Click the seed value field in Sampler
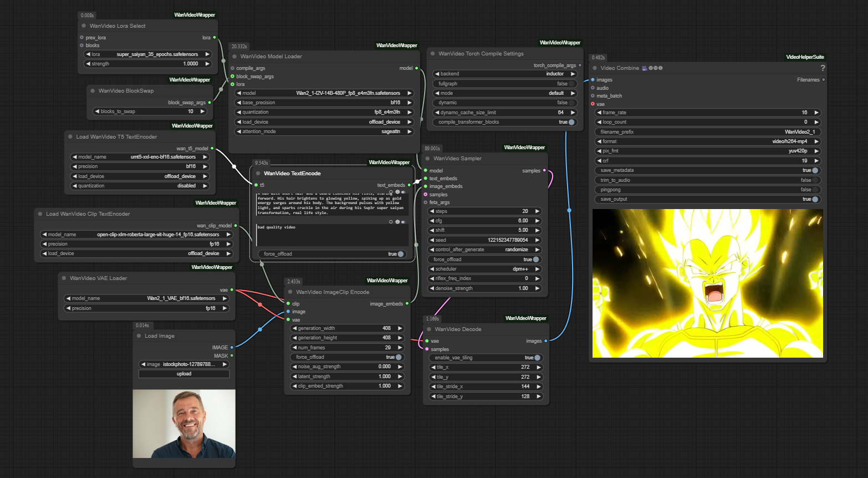868x478 pixels. (485, 240)
